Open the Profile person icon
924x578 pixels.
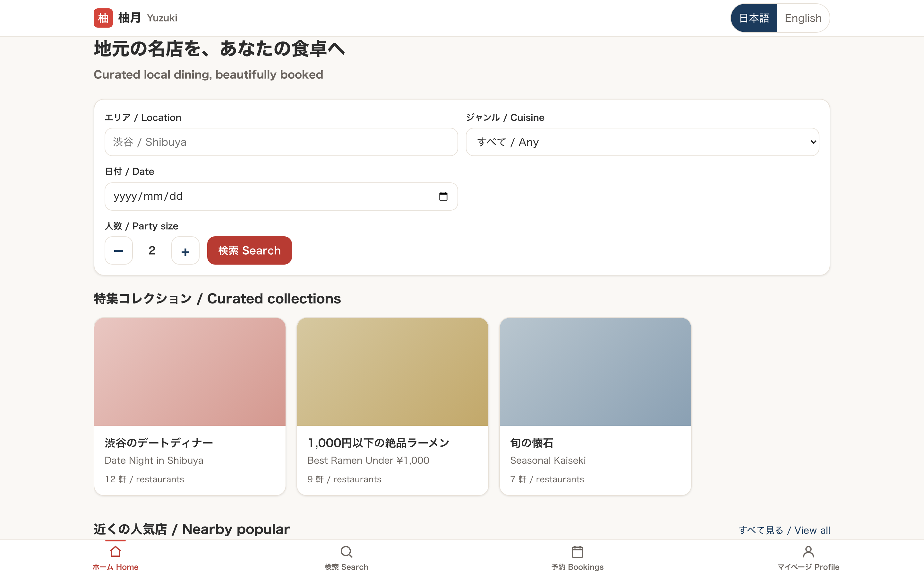(808, 552)
